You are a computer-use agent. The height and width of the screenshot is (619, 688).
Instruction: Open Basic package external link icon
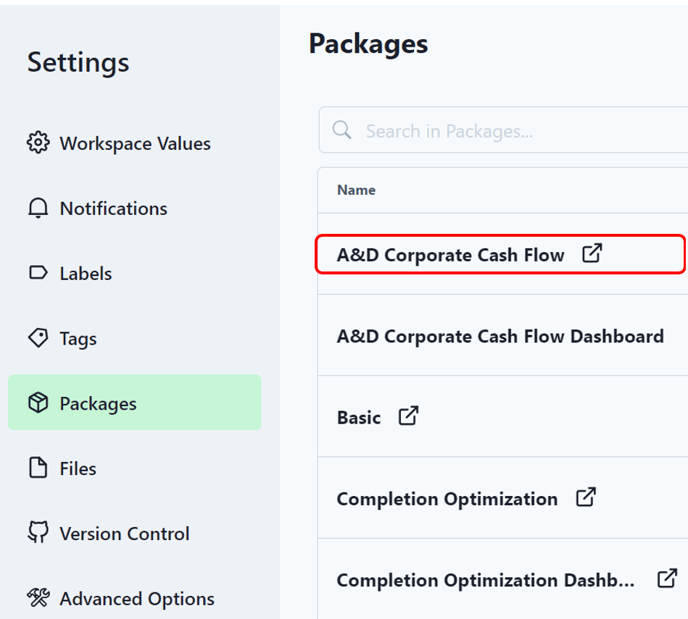click(x=408, y=415)
